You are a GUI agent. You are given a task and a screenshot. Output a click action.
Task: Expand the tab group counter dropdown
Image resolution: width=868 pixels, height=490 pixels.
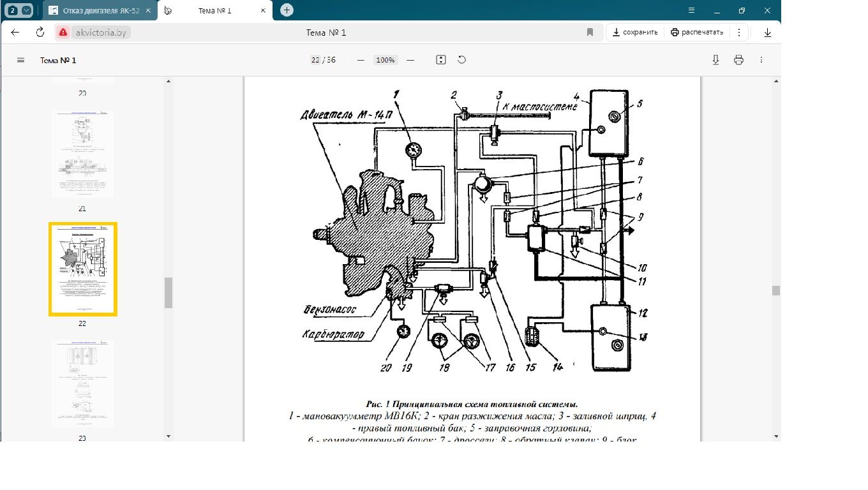[x=26, y=11]
